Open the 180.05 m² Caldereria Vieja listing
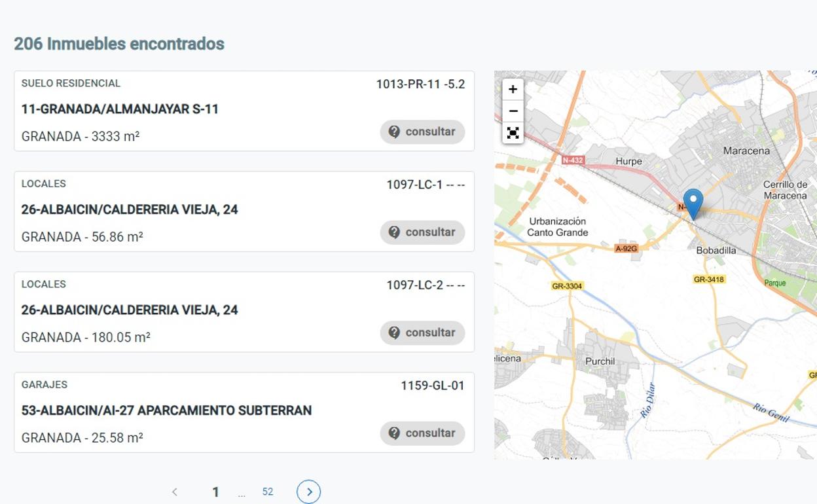Viewport: 817px width, 504px height. [x=130, y=310]
